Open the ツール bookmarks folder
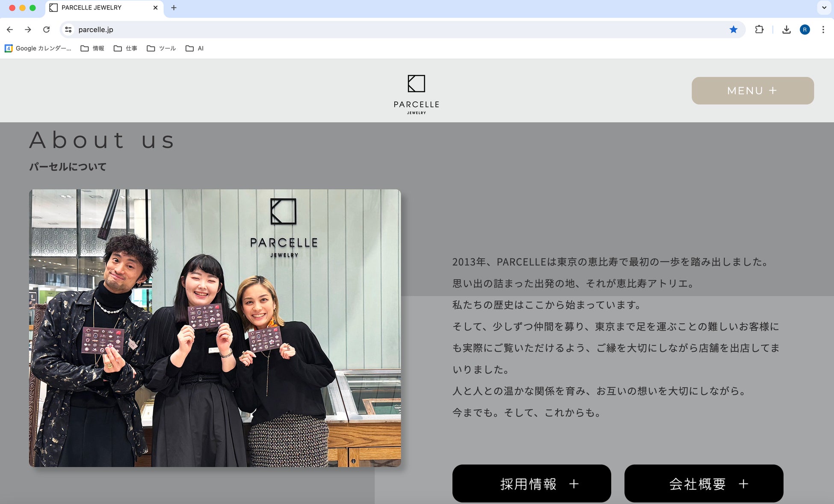Screen dimensions: 834x504 161,48
